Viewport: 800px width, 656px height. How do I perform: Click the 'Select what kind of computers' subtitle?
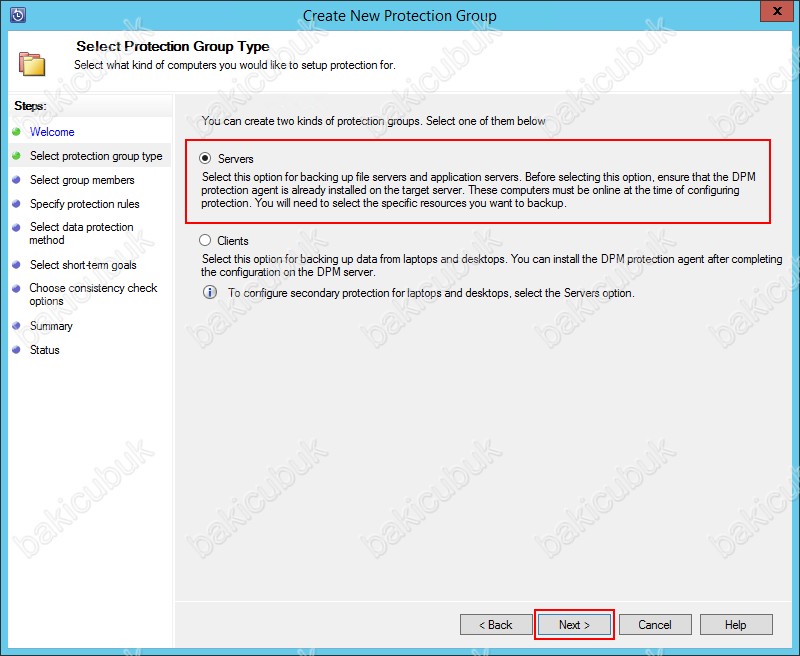pos(235,65)
